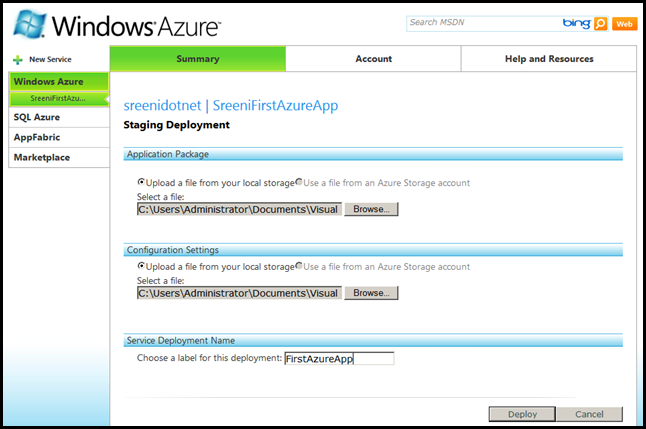646x429 pixels.
Task: Select Windows Azure in the sidebar
Action: coord(48,81)
